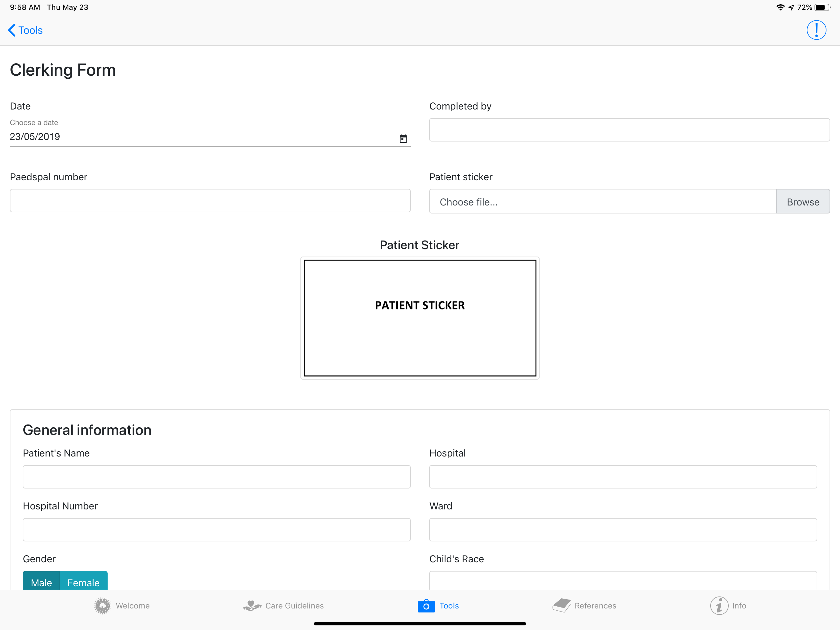Screen dimensions: 840x630
Task: Browse for a patient sticker file
Action: pos(803,201)
